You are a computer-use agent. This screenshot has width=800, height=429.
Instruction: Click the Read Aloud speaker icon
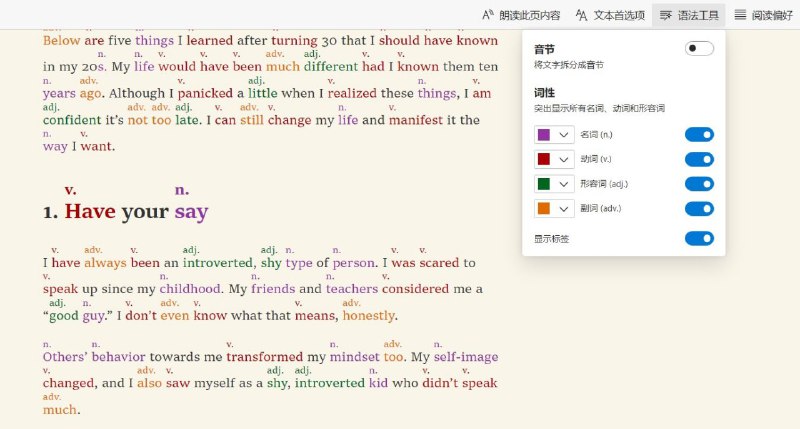(x=487, y=15)
